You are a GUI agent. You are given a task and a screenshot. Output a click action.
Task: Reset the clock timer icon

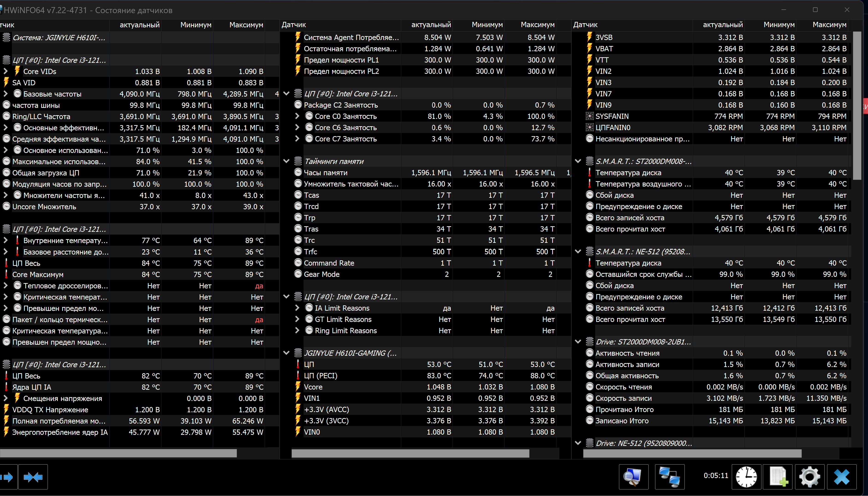tap(746, 477)
